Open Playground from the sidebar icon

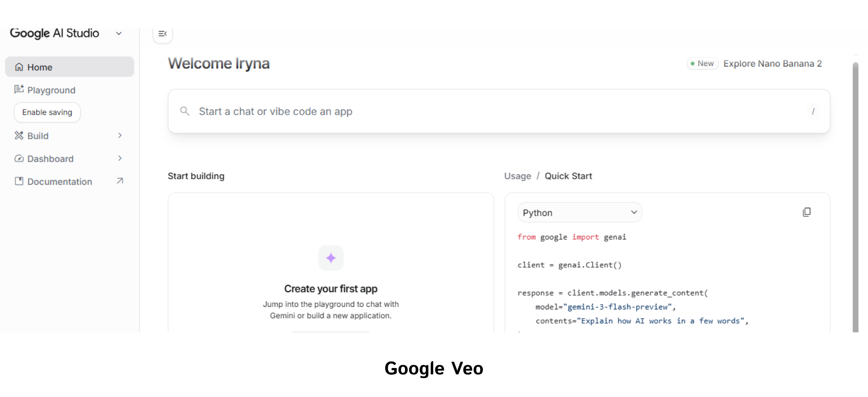pyautogui.click(x=19, y=90)
